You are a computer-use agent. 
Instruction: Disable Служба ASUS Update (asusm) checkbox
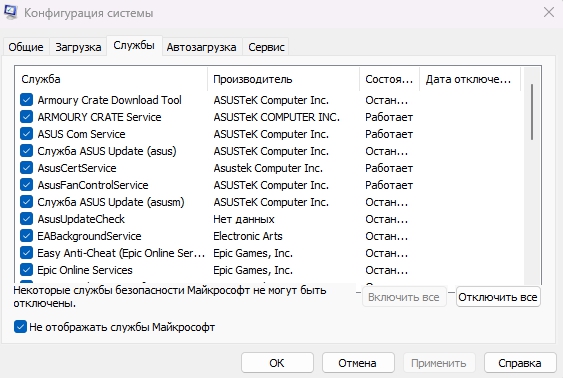pyautogui.click(x=27, y=201)
